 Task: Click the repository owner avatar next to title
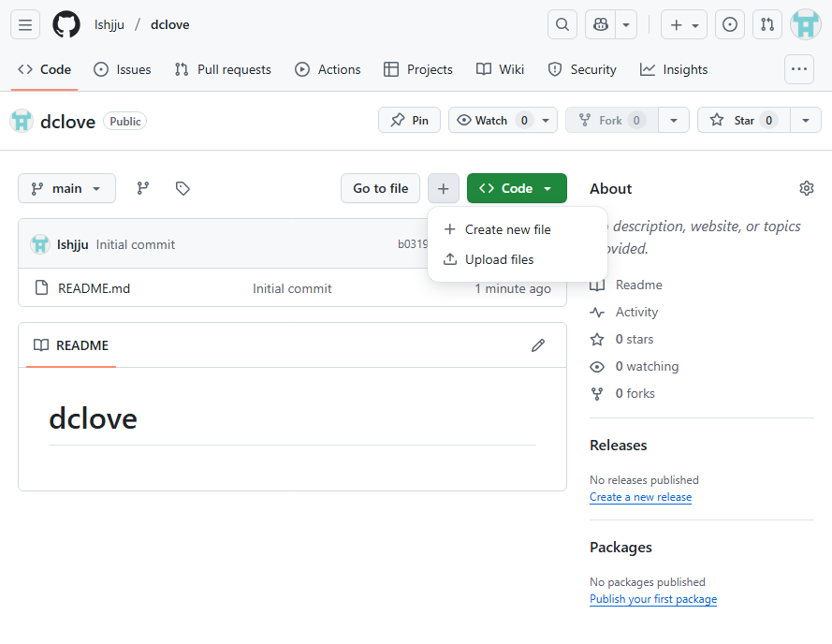pos(22,121)
